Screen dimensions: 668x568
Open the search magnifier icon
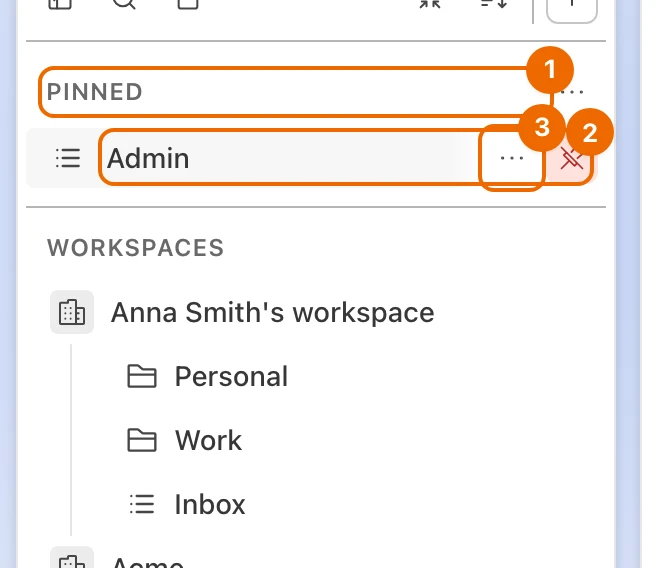[124, 3]
